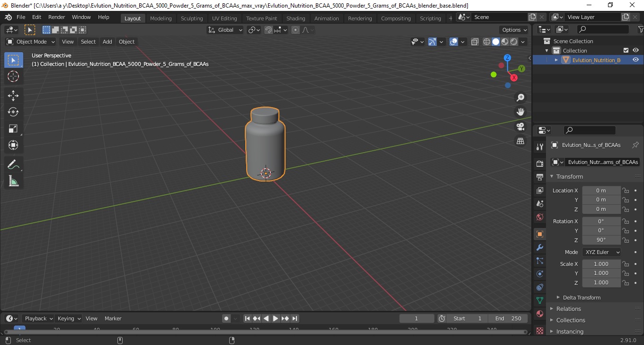The image size is (644, 345).
Task: Open the Keying dropdown in timeline
Action: coord(69,318)
